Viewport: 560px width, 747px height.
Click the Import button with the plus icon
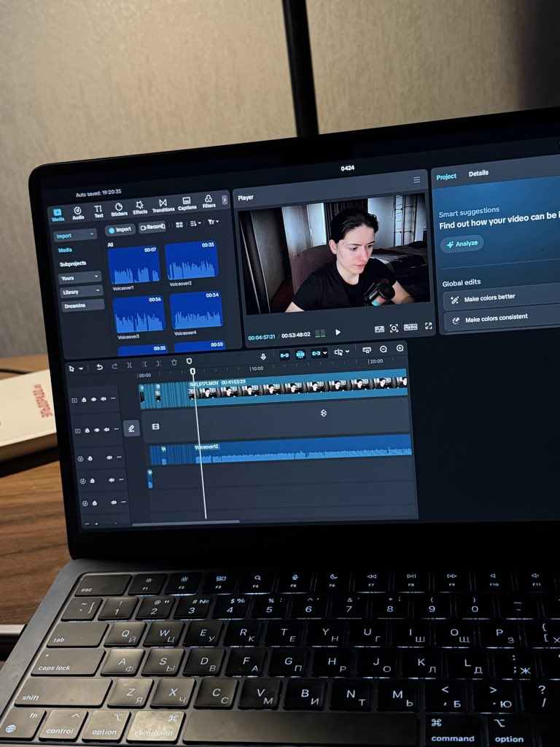[120, 230]
